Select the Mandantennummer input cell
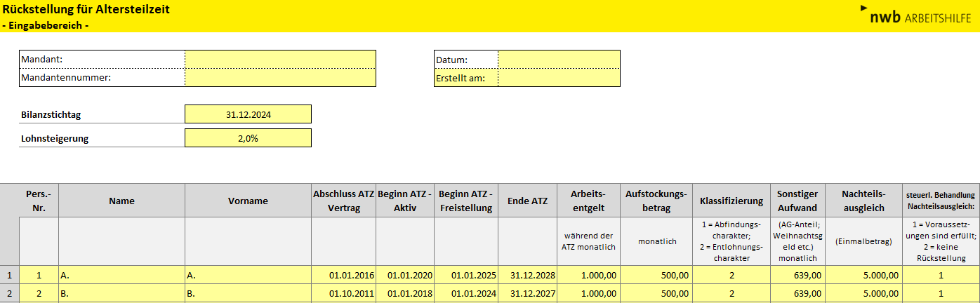Viewport: 980px width, 303px height. coord(280,78)
